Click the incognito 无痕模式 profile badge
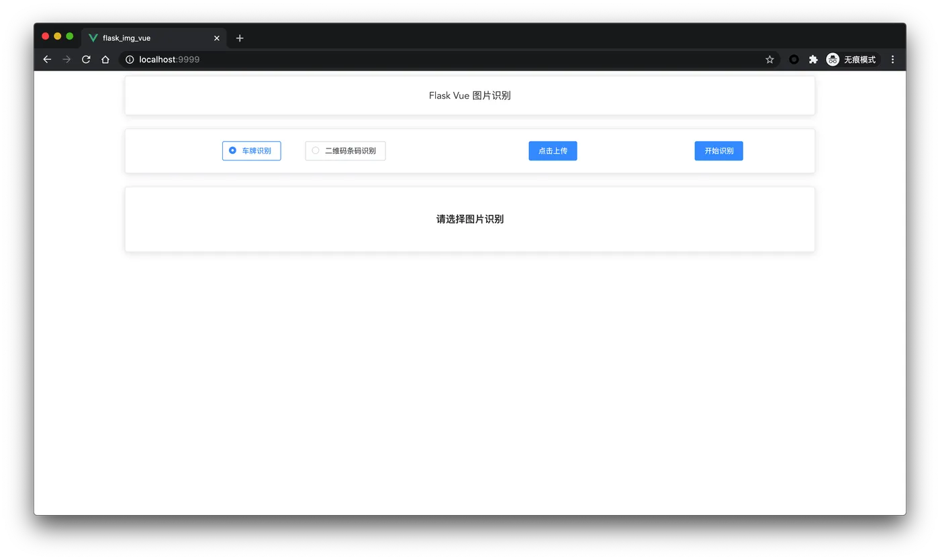 point(852,60)
